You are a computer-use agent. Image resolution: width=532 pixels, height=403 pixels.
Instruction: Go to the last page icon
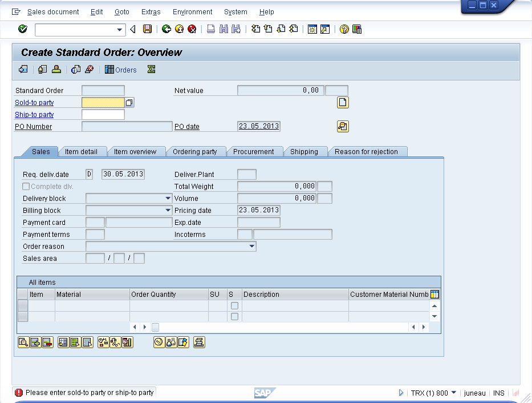coord(294,29)
